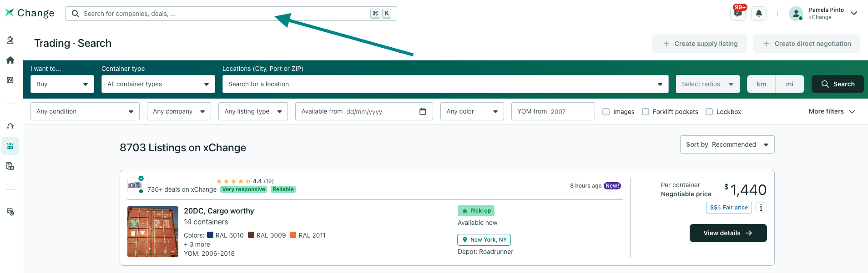Click the price info icon beside Fair price
Image resolution: width=868 pixels, height=273 pixels.
click(761, 208)
